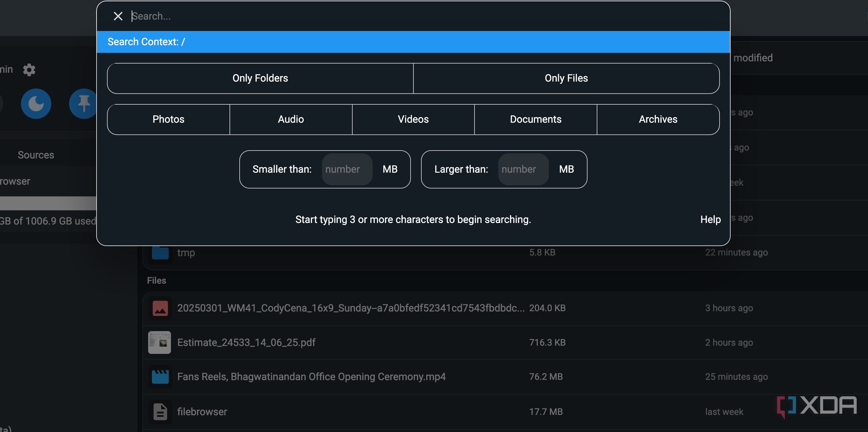The height and width of the screenshot is (432, 868).
Task: Select the filebrowser file name
Action: coord(202,412)
